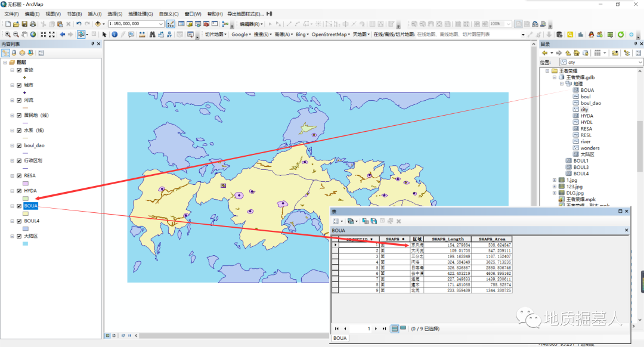Open the Editor toolbar icon
The height and width of the screenshot is (347, 644).
pos(171,24)
